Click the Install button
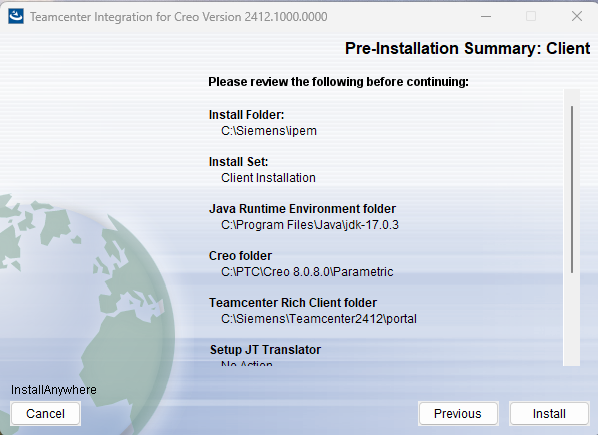 tap(549, 414)
